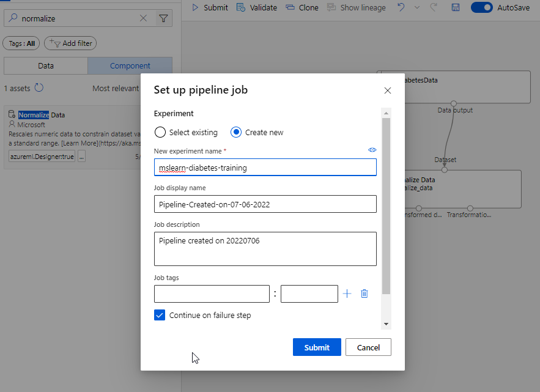This screenshot has width=540, height=392.
Task: Switch to the Data tab
Action: [x=46, y=66]
